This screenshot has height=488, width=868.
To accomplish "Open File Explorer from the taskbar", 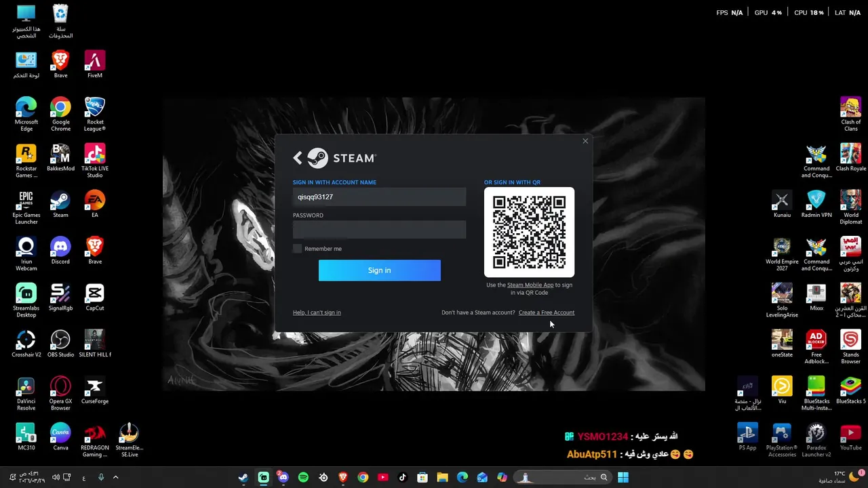I will (x=442, y=477).
